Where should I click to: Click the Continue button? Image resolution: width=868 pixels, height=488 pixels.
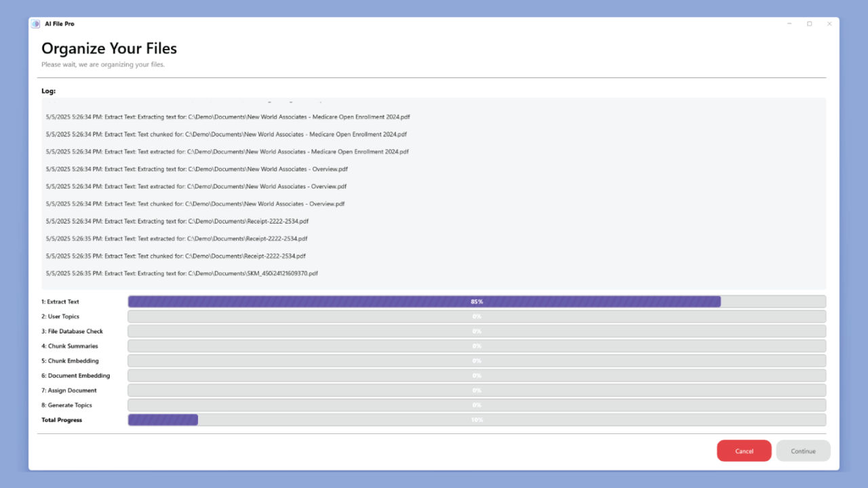tap(803, 451)
